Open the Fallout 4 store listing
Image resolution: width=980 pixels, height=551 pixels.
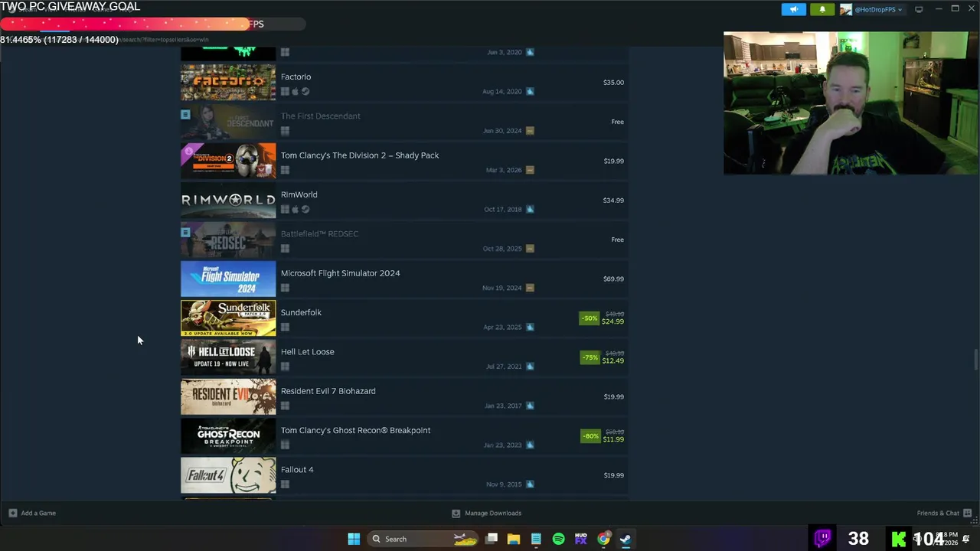click(404, 475)
